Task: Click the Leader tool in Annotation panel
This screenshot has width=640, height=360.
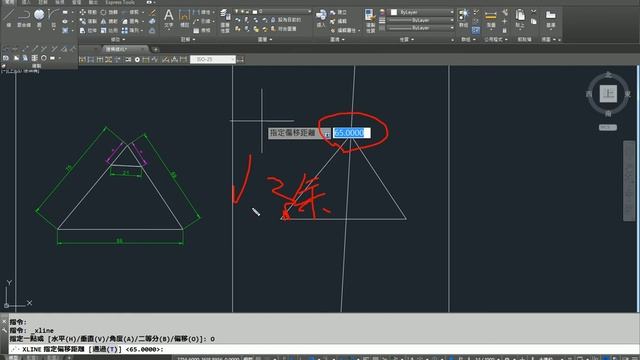Action: point(202,21)
